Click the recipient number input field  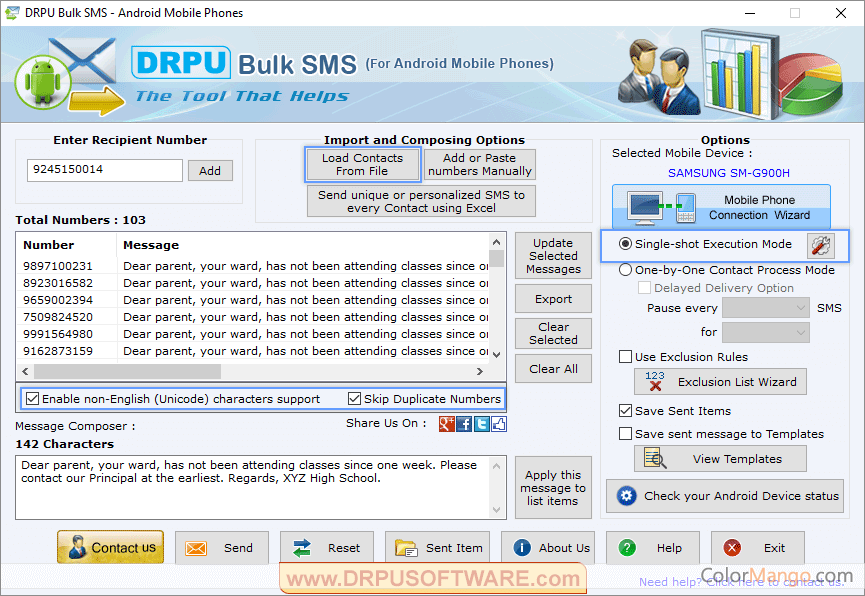(105, 170)
